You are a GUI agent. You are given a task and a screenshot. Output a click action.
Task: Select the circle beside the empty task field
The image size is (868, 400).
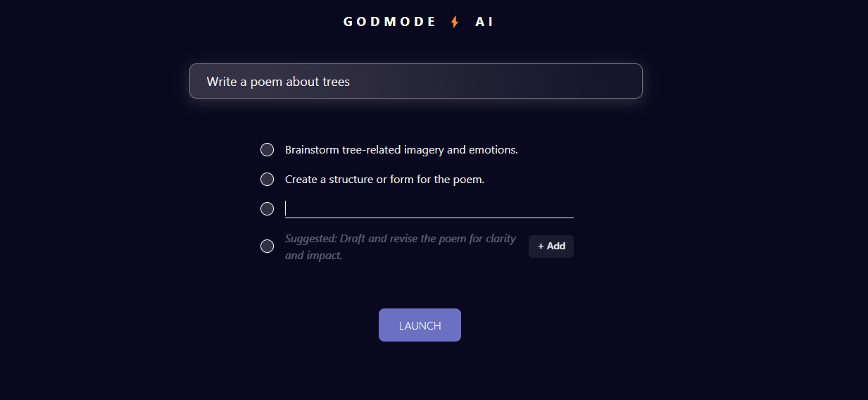268,208
